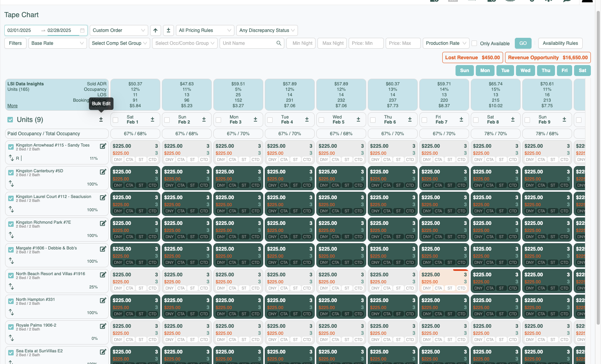
Task: Open Bulk Edit beside Units (9)
Action: [x=101, y=120]
